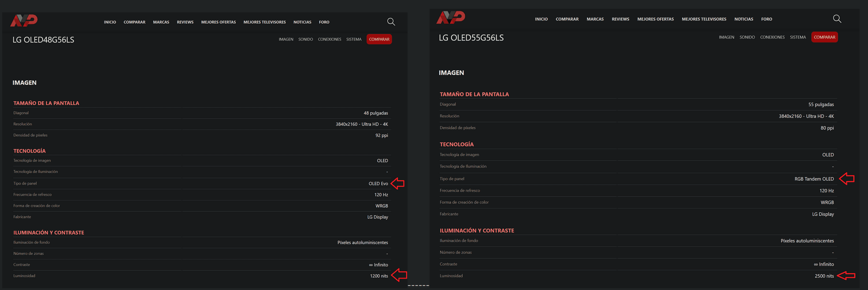Click LG Display value on left page
This screenshot has width=868, height=290.
pyautogui.click(x=378, y=217)
